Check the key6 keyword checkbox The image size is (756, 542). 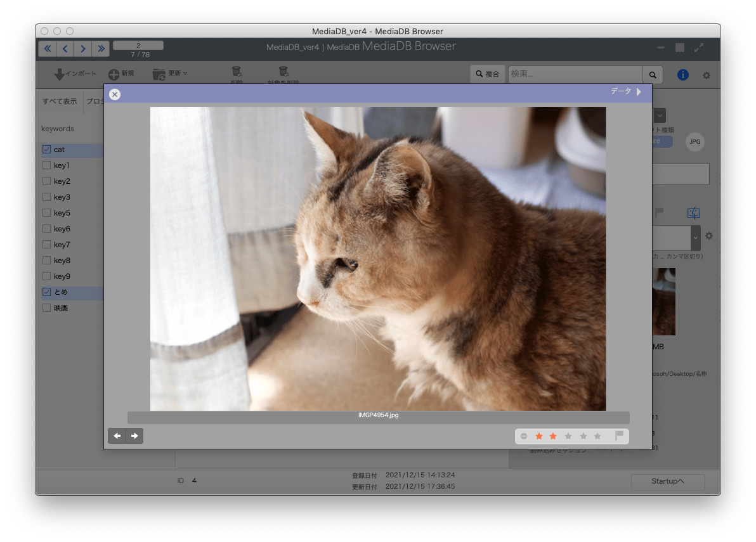(47, 228)
